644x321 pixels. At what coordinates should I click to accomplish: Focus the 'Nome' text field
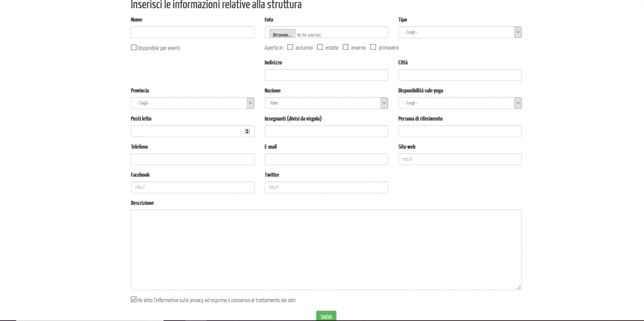click(x=192, y=33)
